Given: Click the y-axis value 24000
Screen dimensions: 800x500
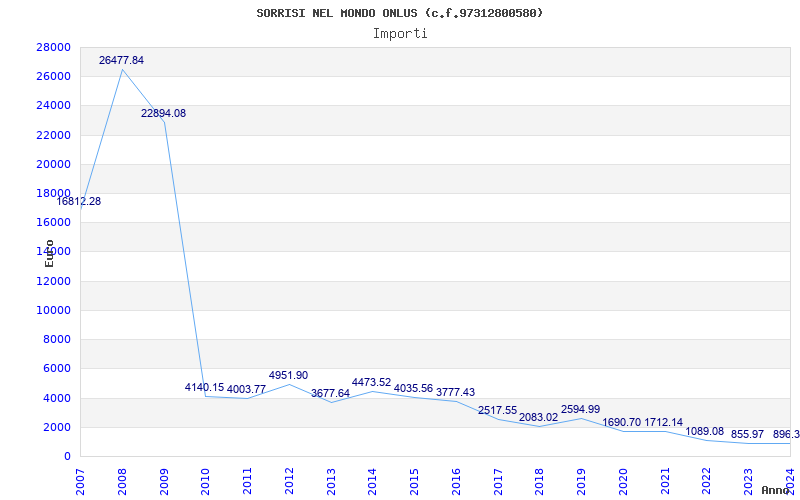Looking at the screenshot, I should [x=53, y=105].
